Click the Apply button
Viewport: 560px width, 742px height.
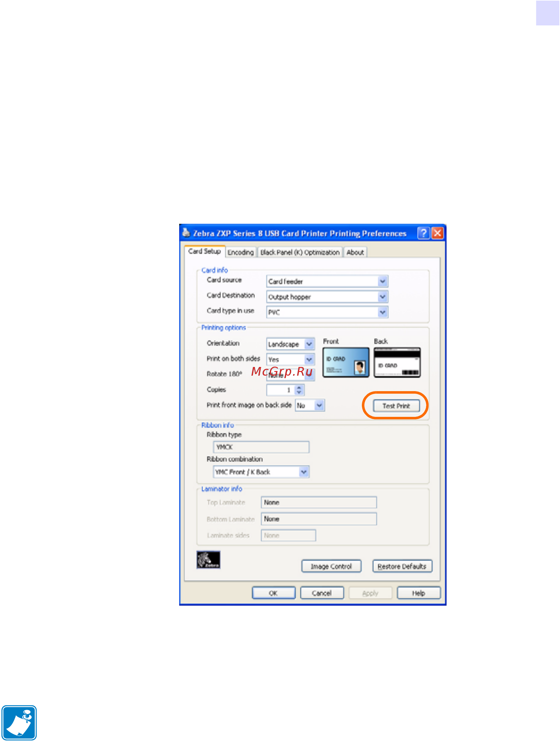(370, 593)
